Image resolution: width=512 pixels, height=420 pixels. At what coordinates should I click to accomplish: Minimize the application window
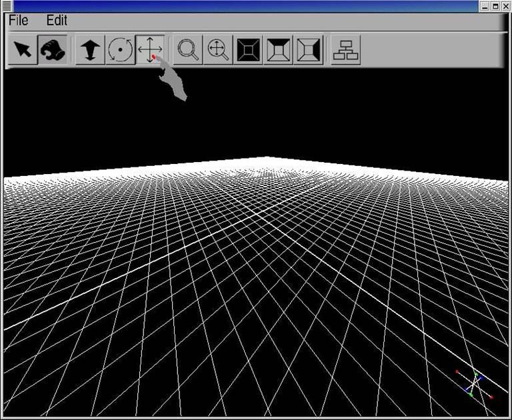click(485, 6)
